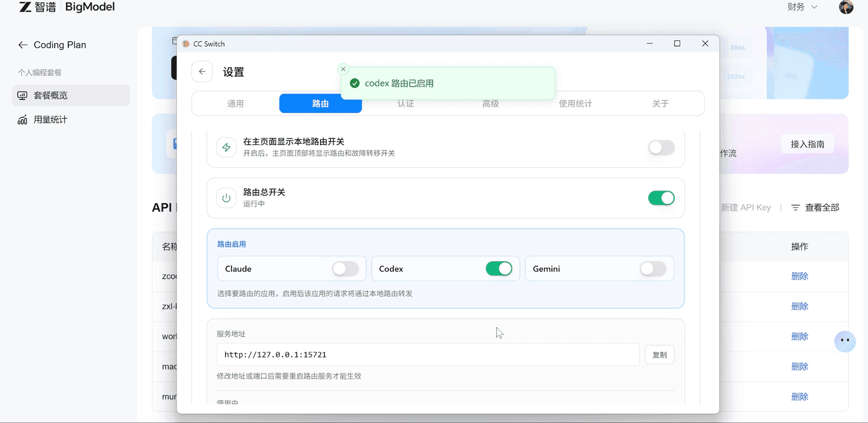Click the green success checkmark in the toast

[x=355, y=83]
